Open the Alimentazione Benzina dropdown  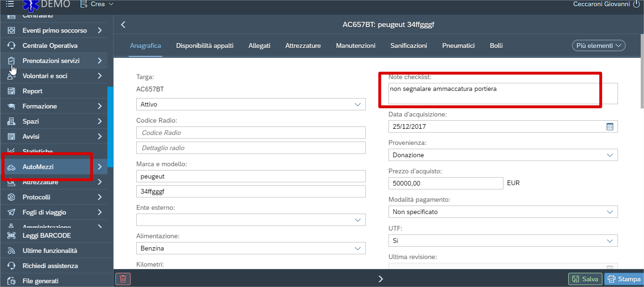coord(251,248)
